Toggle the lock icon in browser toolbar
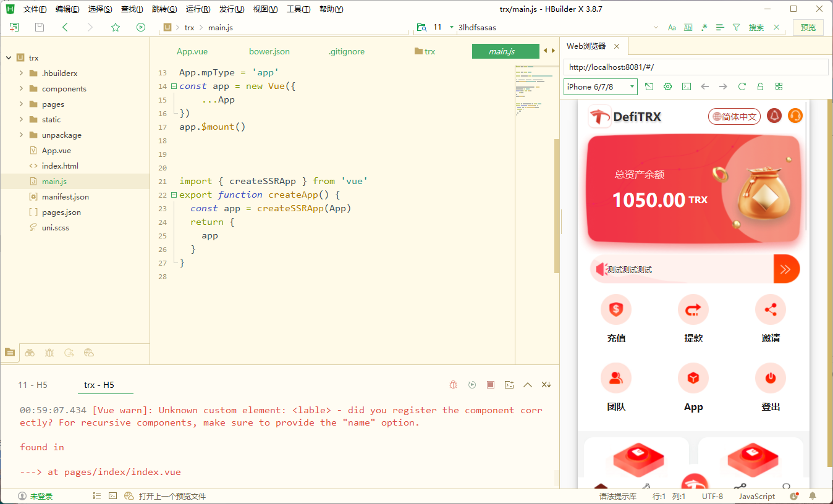The image size is (833, 504). pyautogui.click(x=761, y=86)
